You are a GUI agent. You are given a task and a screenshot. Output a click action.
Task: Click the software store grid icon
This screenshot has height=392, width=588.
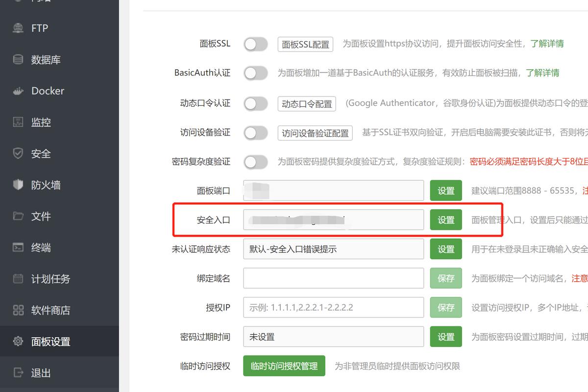tap(18, 310)
